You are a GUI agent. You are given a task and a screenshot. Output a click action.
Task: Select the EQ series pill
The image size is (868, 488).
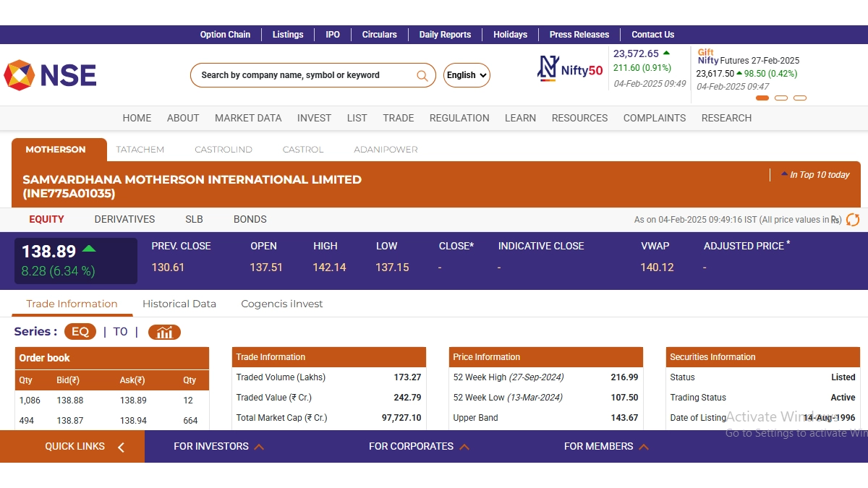click(x=80, y=332)
